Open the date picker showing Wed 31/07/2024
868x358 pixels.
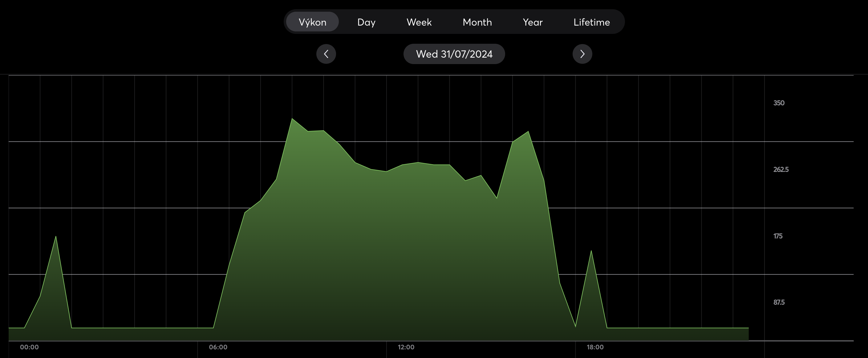click(x=454, y=54)
